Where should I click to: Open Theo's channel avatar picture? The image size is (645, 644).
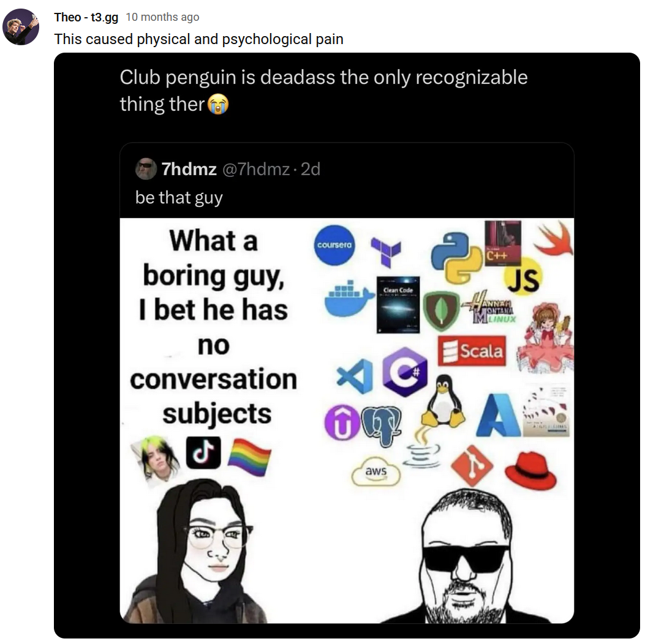21,27
